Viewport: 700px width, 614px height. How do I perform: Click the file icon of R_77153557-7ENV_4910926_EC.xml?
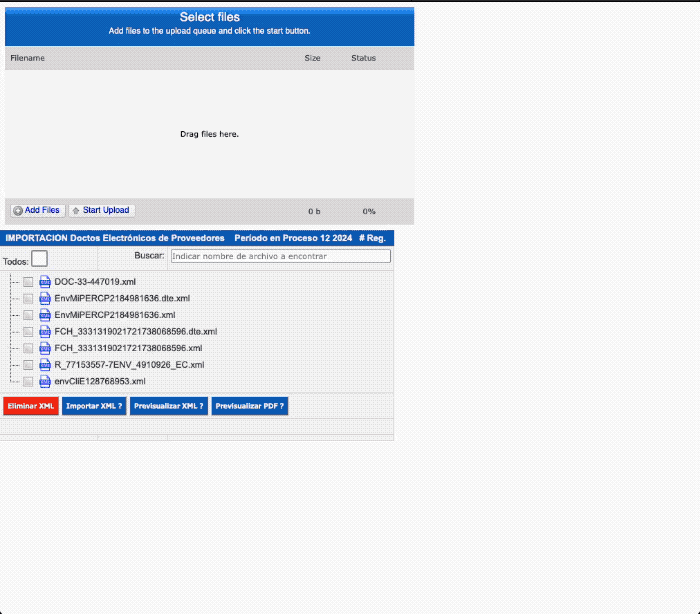point(45,365)
